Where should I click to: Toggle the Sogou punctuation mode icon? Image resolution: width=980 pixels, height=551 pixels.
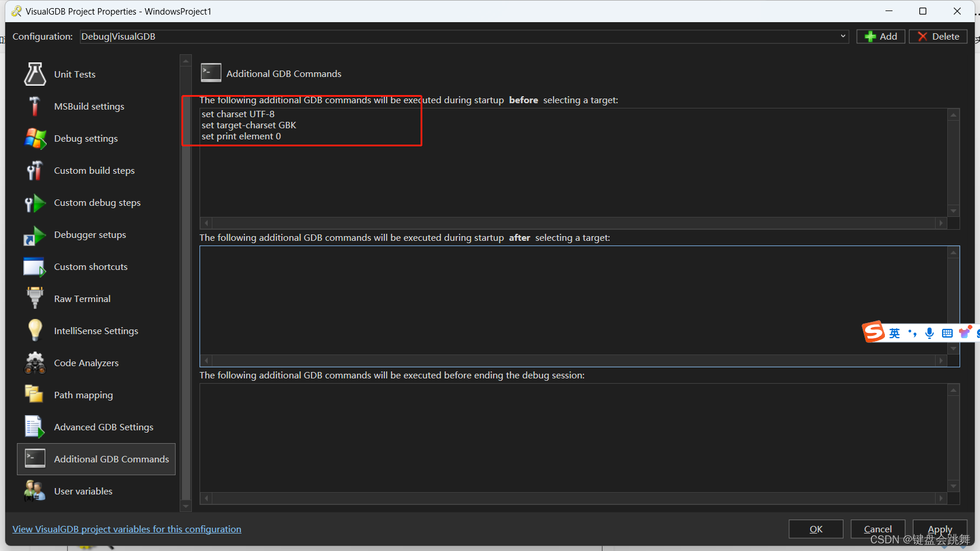[912, 333]
